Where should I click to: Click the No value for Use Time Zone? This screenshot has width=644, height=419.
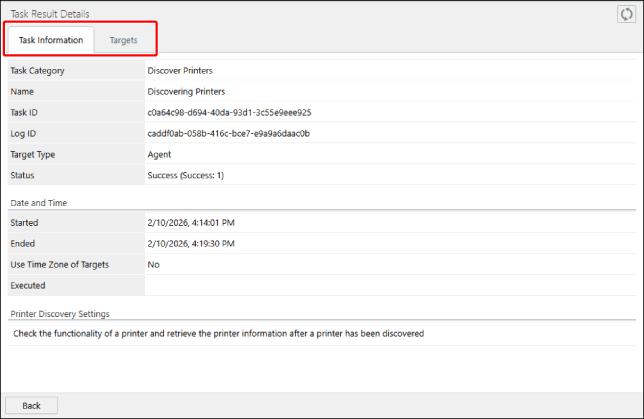click(x=153, y=264)
